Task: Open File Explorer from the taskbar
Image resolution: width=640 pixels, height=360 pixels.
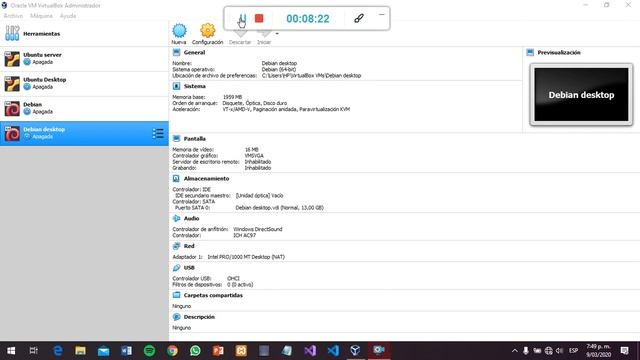Action: 80,351
